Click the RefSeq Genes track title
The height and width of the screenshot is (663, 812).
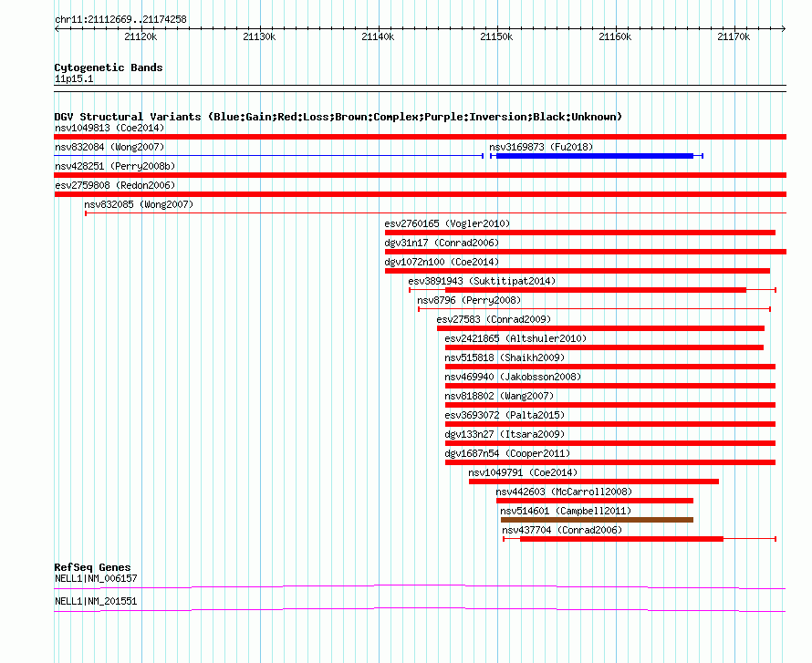tap(92, 567)
